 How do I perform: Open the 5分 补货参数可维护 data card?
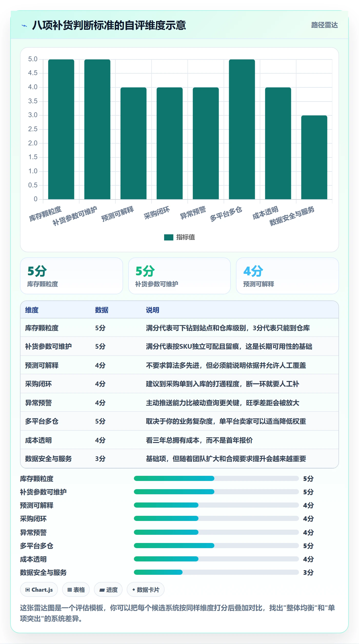coord(180,276)
